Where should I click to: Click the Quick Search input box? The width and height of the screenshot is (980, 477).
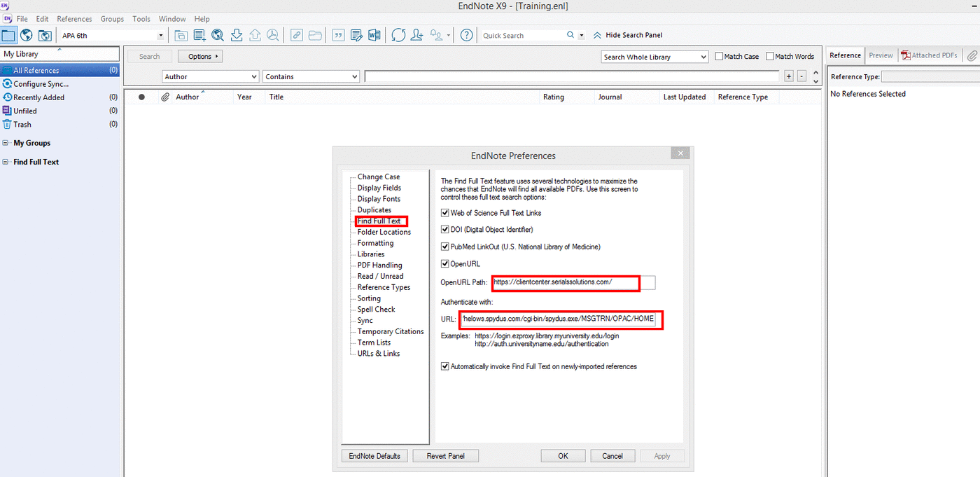pos(523,36)
